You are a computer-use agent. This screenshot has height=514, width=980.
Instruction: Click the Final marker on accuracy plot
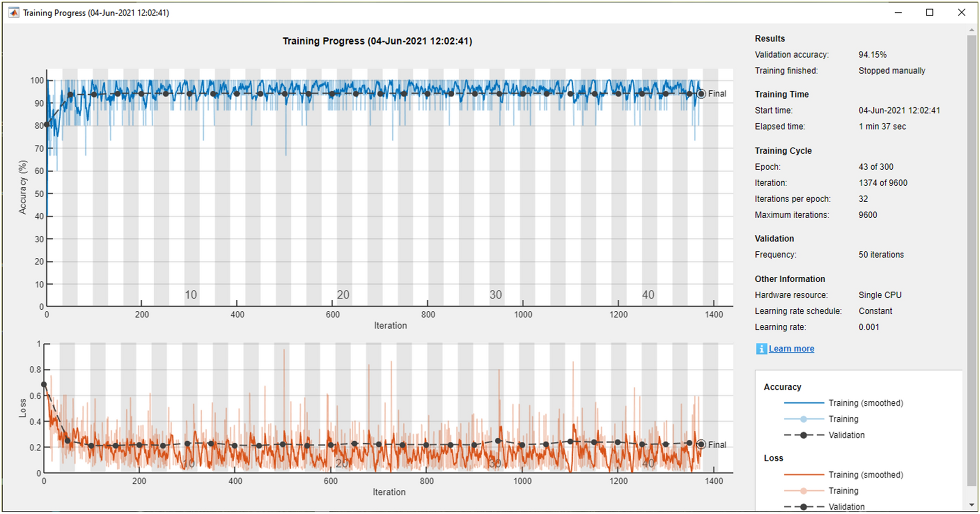[701, 94]
